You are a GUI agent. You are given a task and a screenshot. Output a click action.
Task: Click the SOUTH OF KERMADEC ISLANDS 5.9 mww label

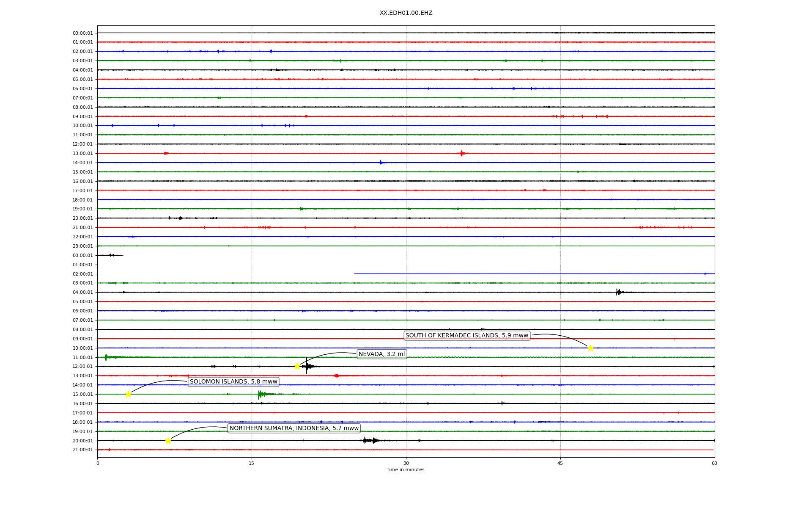coord(466,336)
